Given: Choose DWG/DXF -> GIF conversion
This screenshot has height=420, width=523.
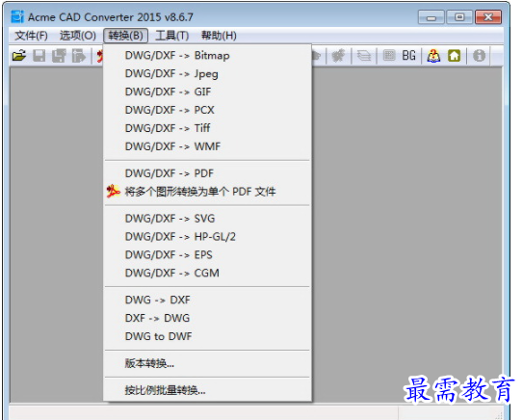Looking at the screenshot, I should (x=207, y=92).
